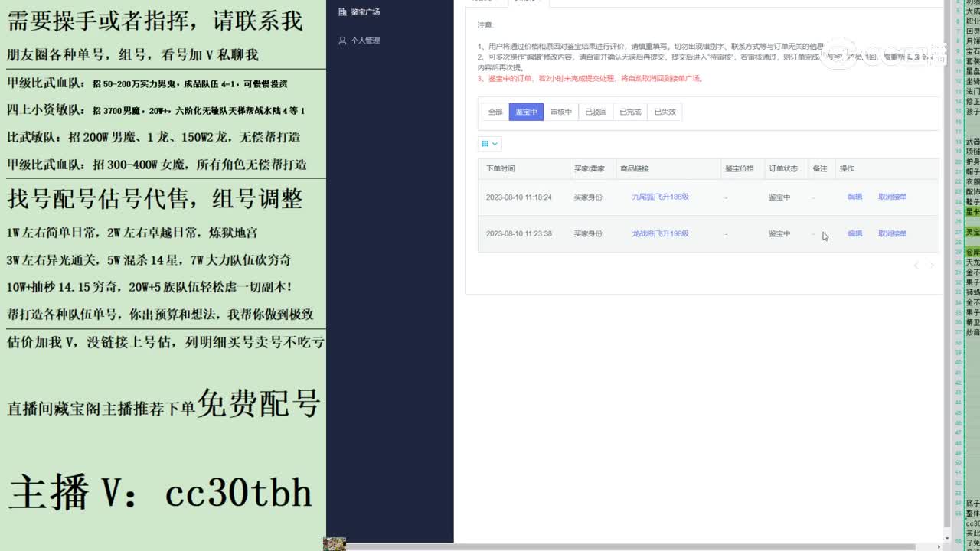Image resolution: width=980 pixels, height=551 pixels.
Task: Click 编辑 for the 九尾狐 order
Action: 854,197
